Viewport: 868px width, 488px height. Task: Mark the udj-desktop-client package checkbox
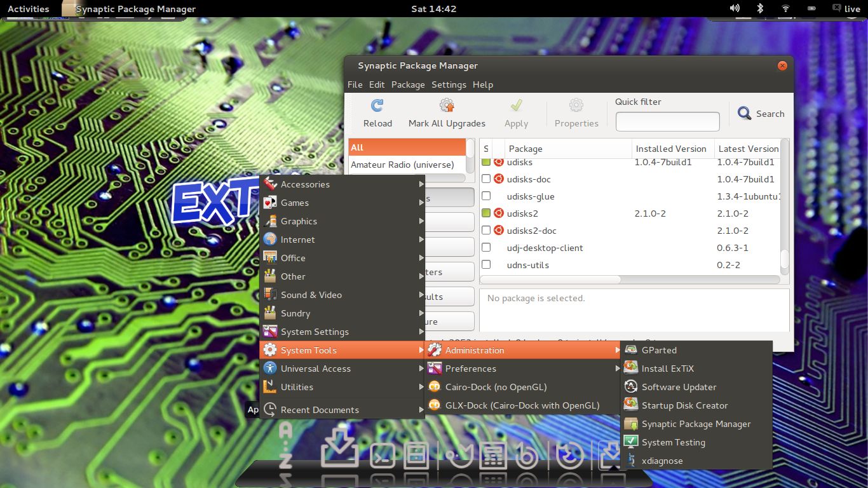(x=486, y=248)
